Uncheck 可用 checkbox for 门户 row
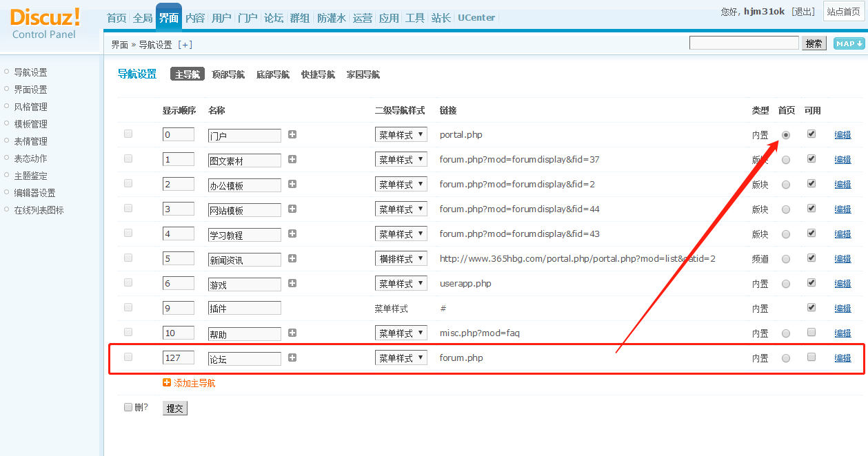 pyautogui.click(x=811, y=134)
